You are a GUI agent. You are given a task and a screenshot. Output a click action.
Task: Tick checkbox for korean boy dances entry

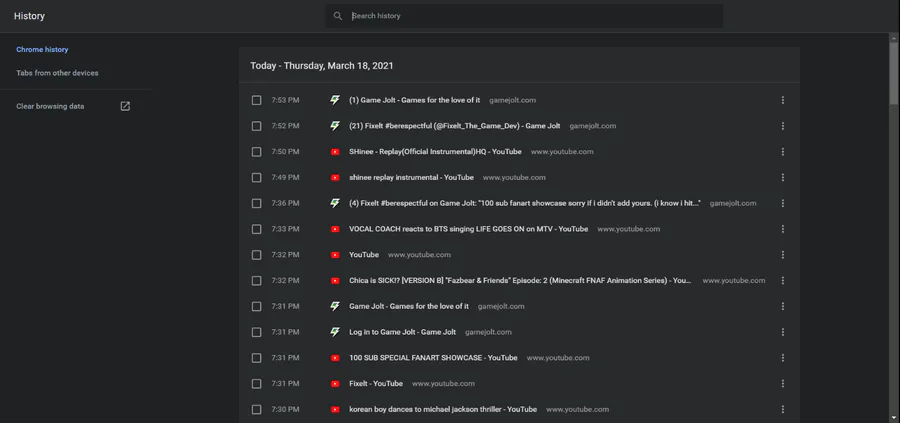[x=257, y=409]
